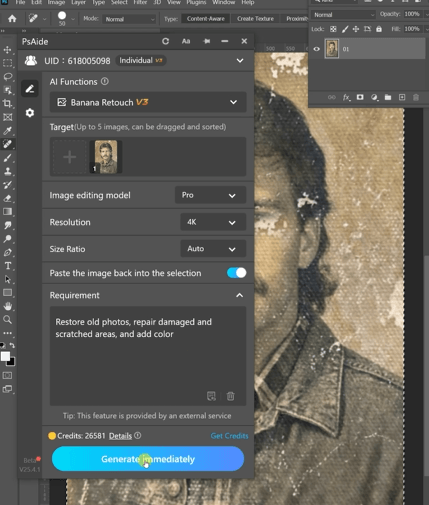This screenshot has width=429, height=505.
Task: Delete the requirement text with trash icon
Action: [x=230, y=396]
